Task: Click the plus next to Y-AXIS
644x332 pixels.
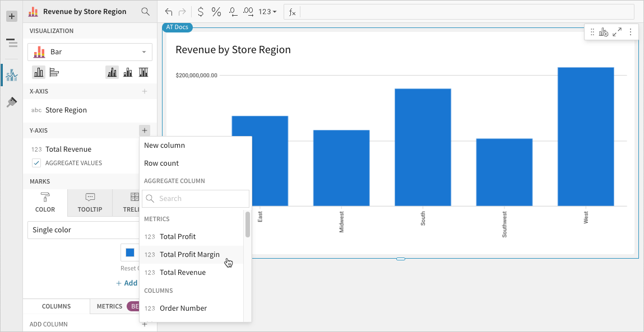Action: [145, 130]
